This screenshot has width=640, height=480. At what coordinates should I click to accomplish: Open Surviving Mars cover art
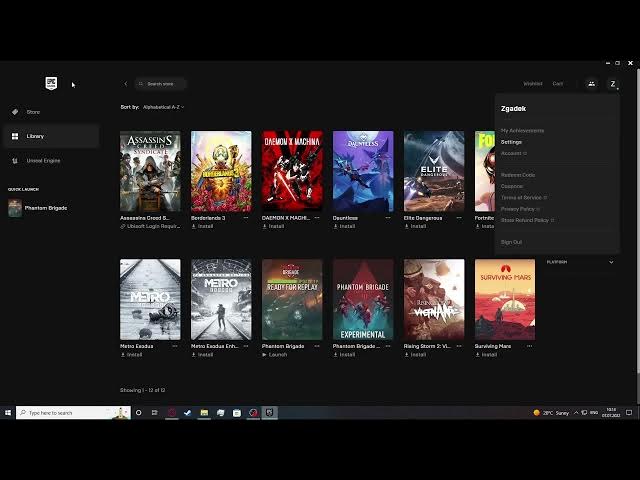pos(505,299)
